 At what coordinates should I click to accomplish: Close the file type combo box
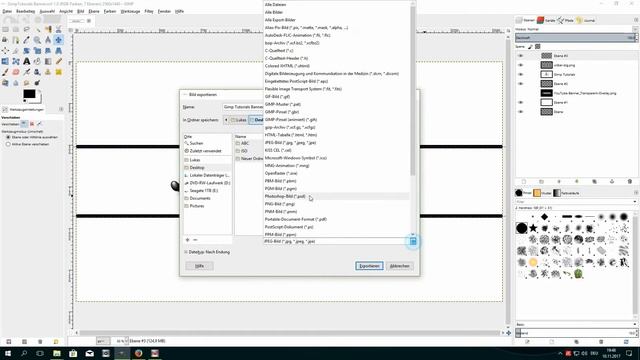click(x=413, y=242)
